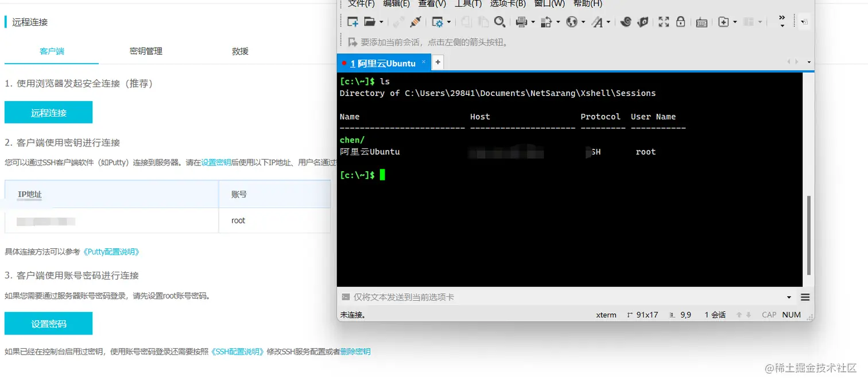
Task: Expand the color scheme dropdown arrow
Action: [557, 22]
